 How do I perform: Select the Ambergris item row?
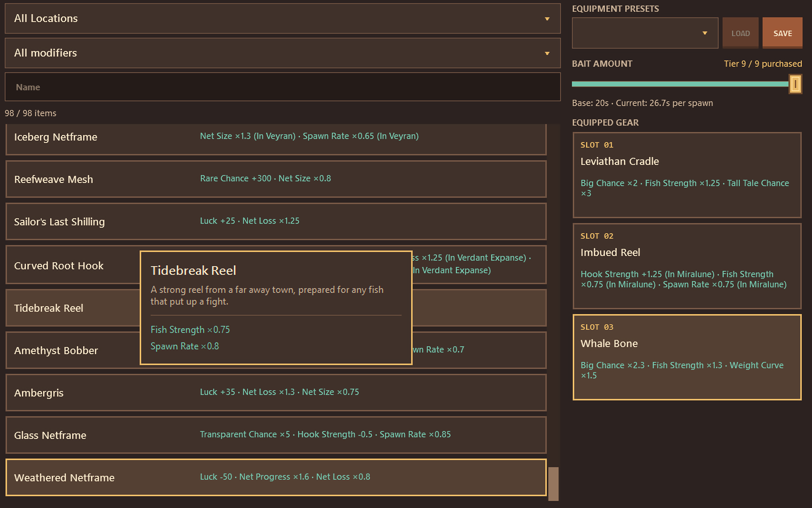pyautogui.click(x=276, y=393)
